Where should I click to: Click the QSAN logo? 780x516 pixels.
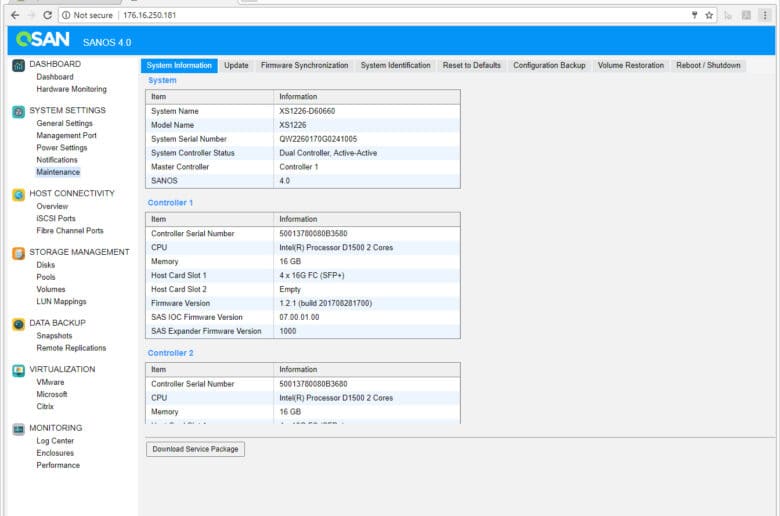43,39
